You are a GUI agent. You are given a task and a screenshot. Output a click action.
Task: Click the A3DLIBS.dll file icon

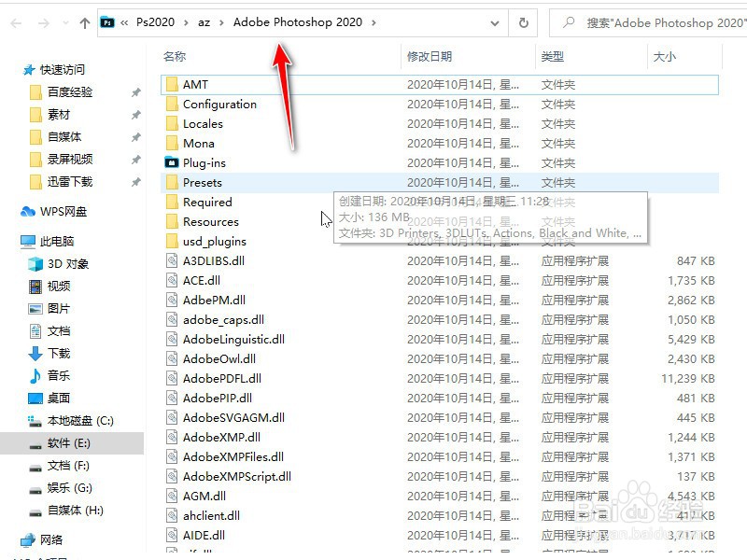(x=172, y=261)
